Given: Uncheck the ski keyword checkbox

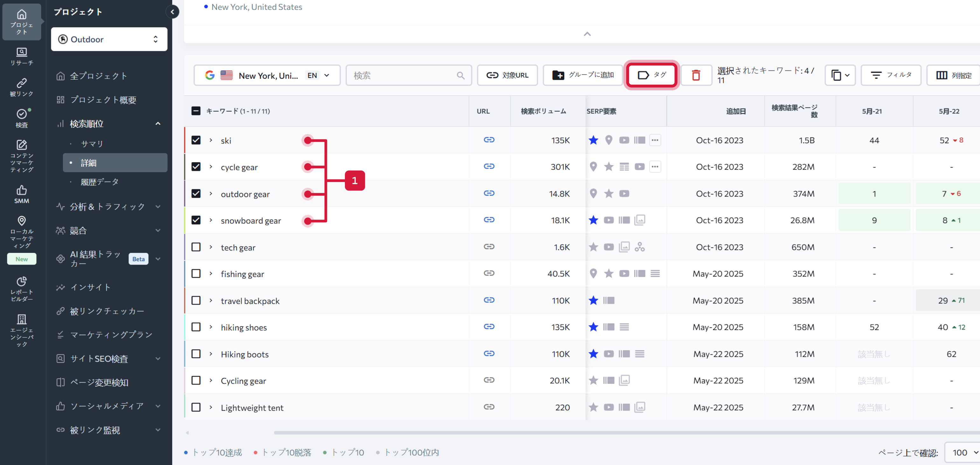Looking at the screenshot, I should coord(196,140).
